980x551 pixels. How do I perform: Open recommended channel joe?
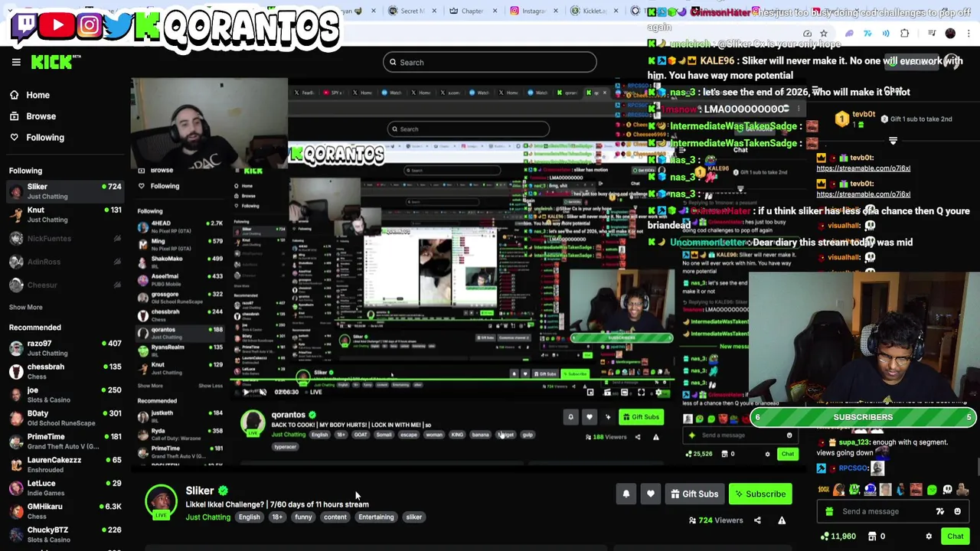point(65,395)
